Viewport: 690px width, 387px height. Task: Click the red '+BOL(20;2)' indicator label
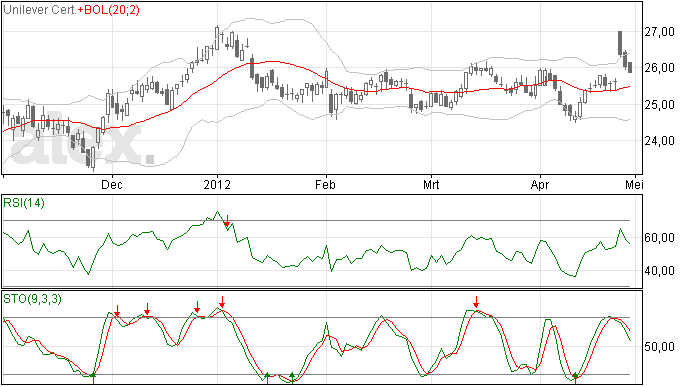pyautogui.click(x=109, y=10)
